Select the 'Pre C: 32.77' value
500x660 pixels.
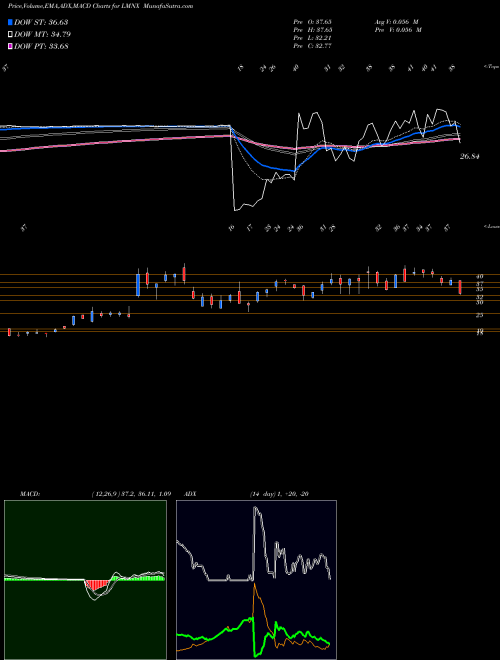tap(313, 46)
